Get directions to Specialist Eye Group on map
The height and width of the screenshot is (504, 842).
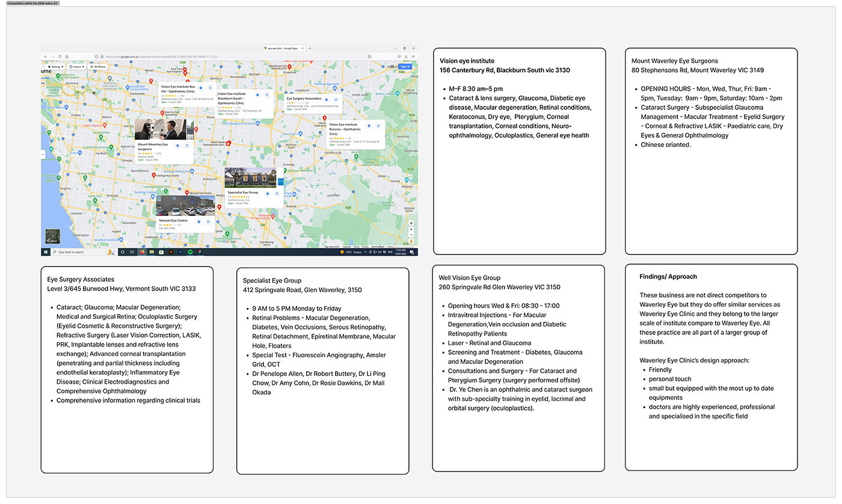[x=268, y=194]
